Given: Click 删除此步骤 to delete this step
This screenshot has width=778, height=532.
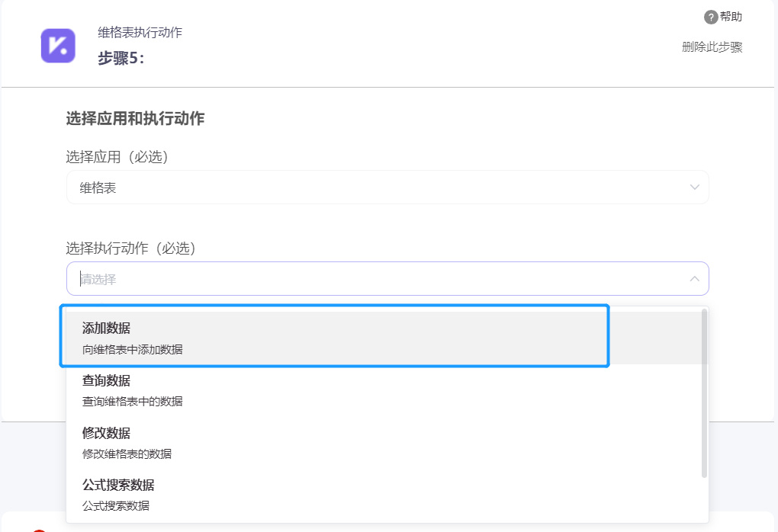Looking at the screenshot, I should tap(712, 47).
